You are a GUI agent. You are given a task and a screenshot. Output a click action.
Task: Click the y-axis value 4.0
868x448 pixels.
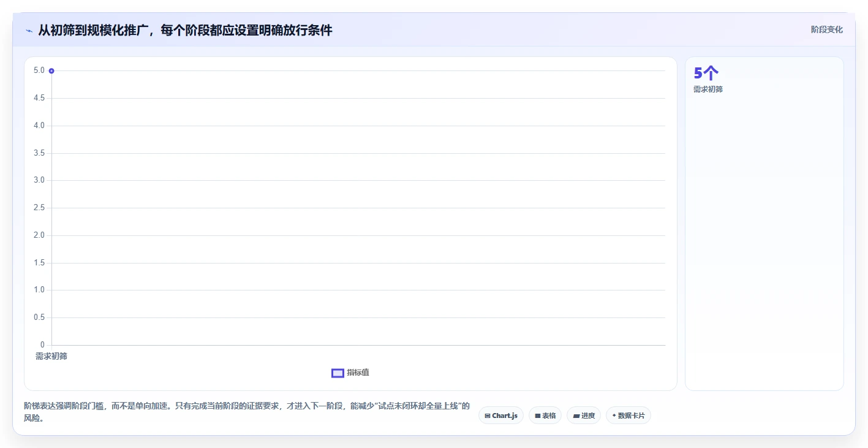tap(39, 126)
